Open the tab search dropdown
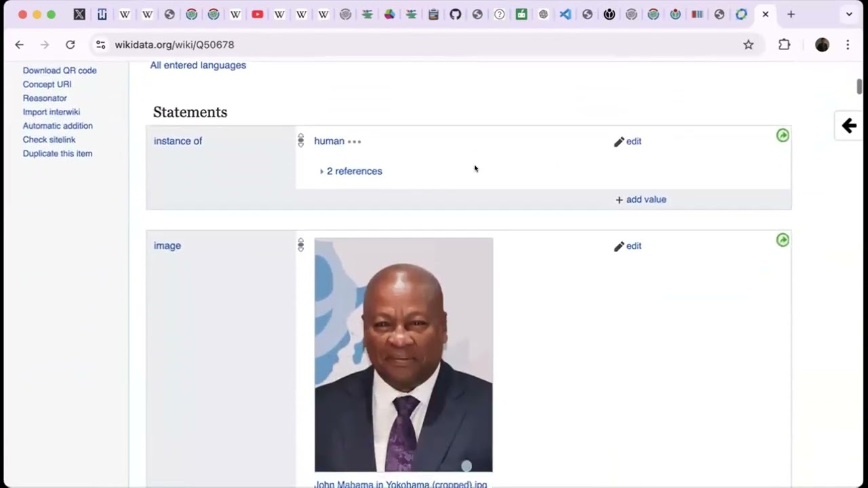Screen dimensions: 868x488 coord(848,14)
